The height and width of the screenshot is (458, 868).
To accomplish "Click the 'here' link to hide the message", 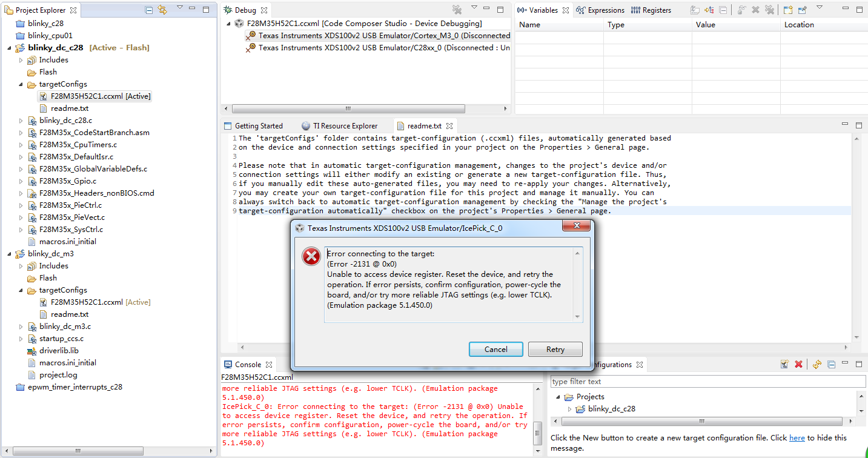I will click(x=797, y=437).
